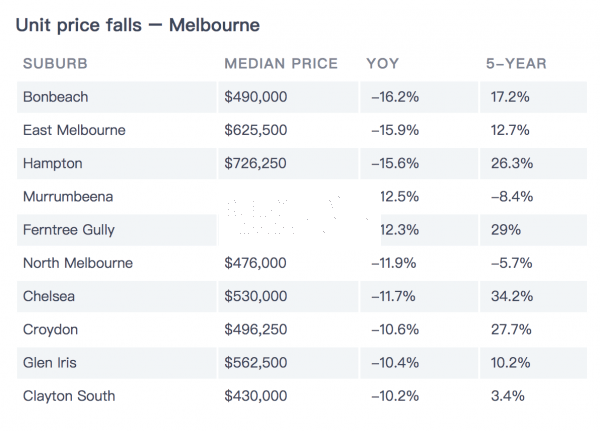
Task: Select North Melbourne's $476,000 price
Action: 255,263
